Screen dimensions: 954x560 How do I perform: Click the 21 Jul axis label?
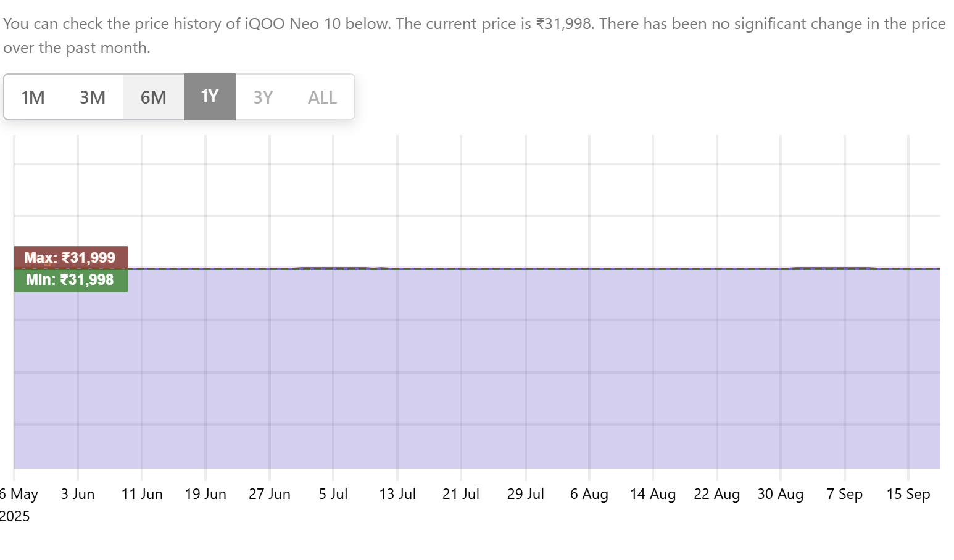(x=461, y=494)
